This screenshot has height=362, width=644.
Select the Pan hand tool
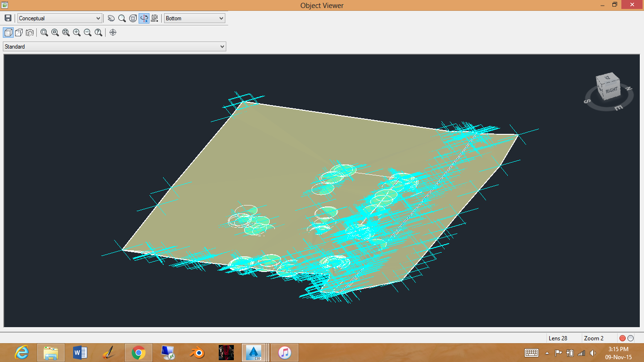click(111, 18)
